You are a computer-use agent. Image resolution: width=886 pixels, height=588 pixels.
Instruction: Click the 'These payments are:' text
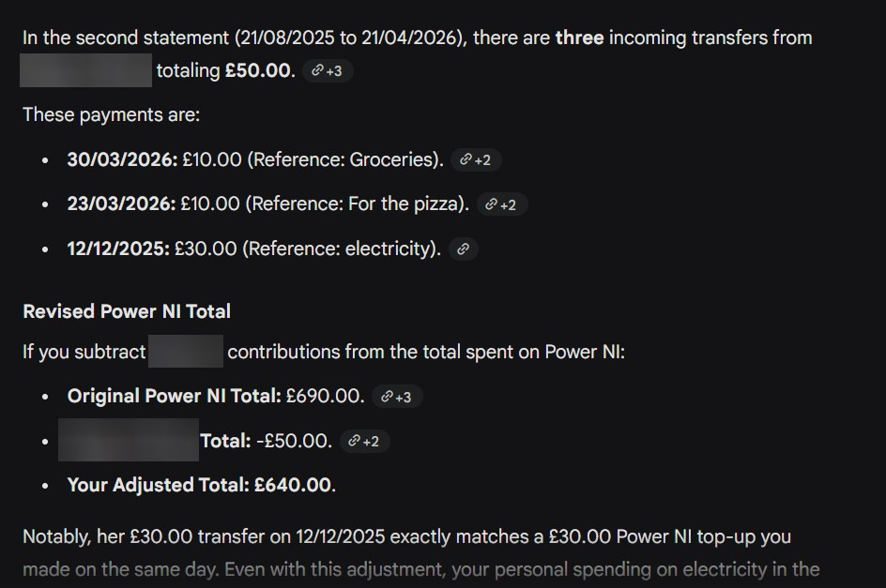tap(112, 115)
